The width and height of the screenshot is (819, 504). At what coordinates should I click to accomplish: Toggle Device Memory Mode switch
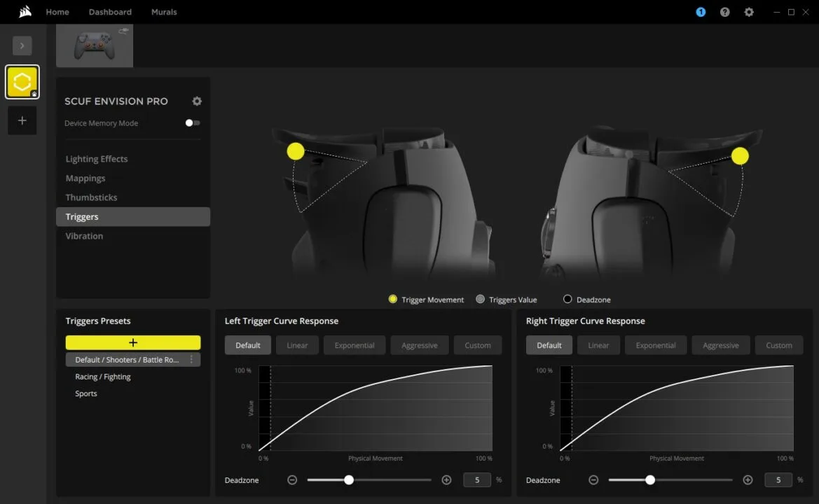(192, 123)
